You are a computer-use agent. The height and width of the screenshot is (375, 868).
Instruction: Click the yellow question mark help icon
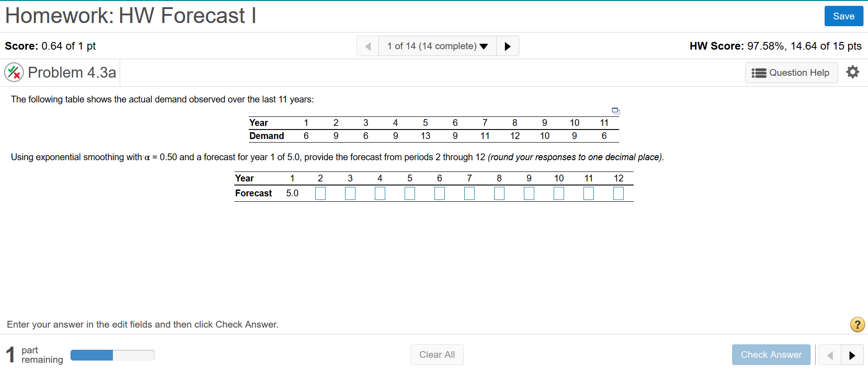[x=857, y=324]
